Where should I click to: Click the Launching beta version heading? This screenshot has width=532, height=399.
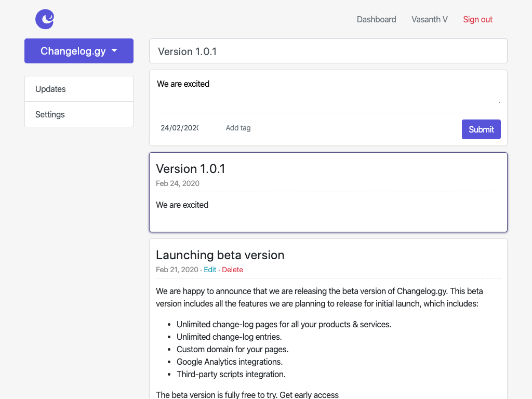(x=220, y=255)
